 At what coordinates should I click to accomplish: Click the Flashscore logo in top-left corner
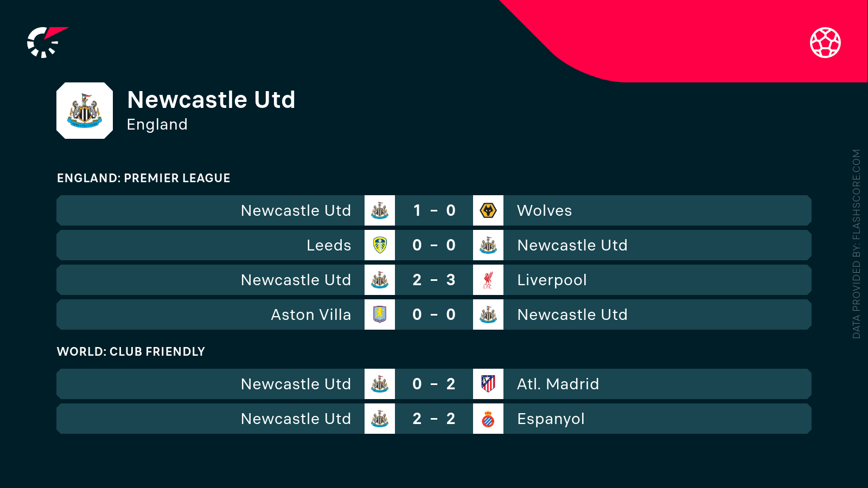[46, 42]
